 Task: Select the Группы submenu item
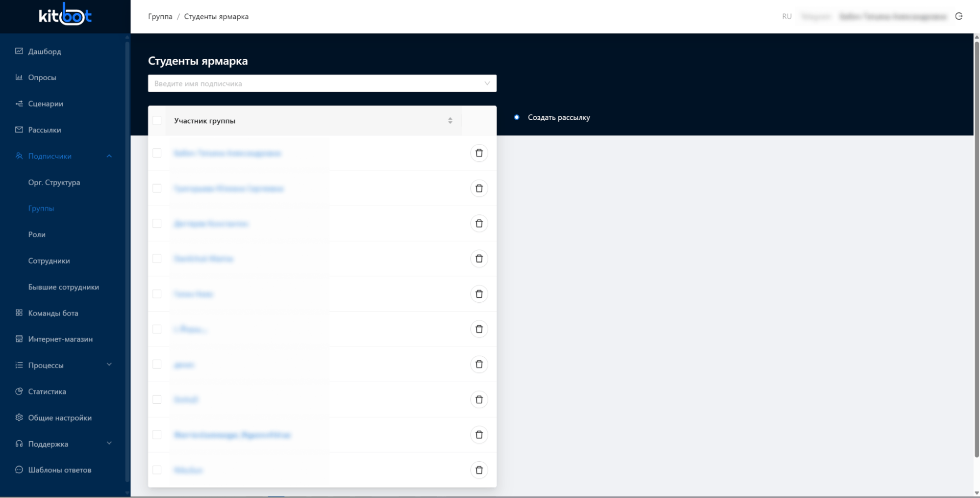[x=41, y=208]
